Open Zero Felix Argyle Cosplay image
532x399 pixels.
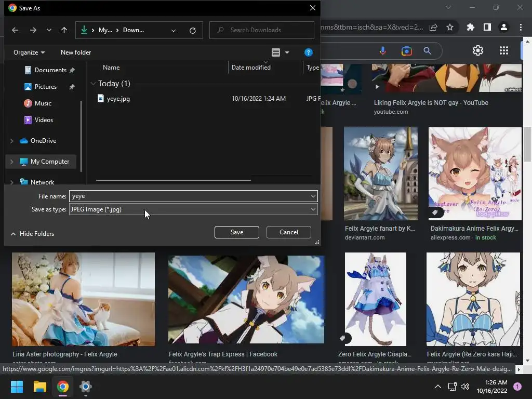pos(375,299)
